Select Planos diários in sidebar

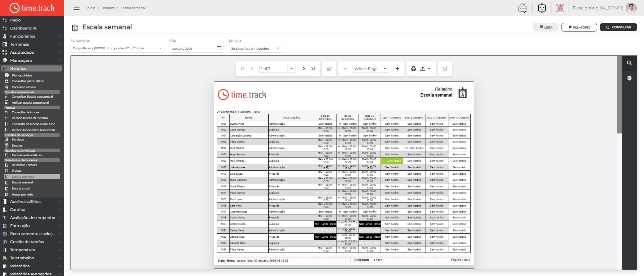point(22,75)
